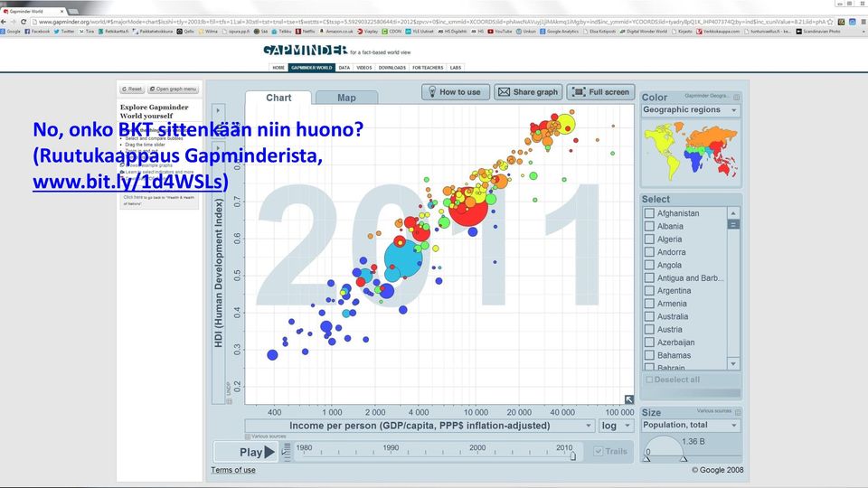Open the DATA menu item

coord(344,68)
